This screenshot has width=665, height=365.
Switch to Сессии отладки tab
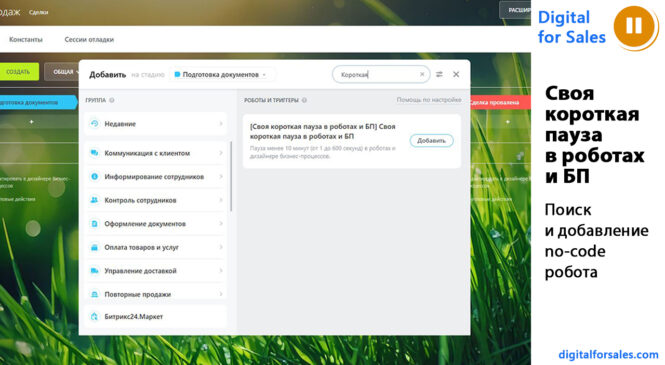[x=89, y=39]
